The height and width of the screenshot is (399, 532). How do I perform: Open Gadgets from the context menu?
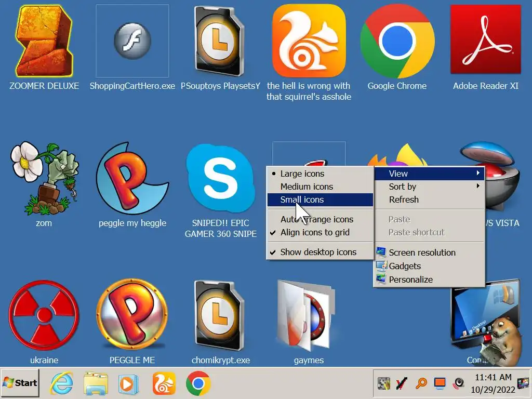429,266
